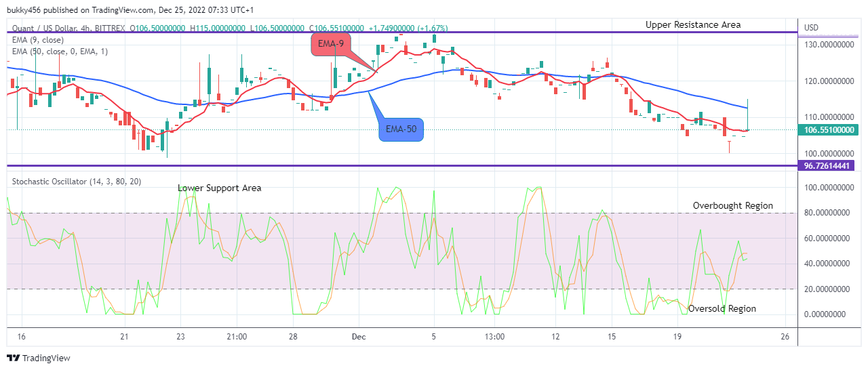The height and width of the screenshot is (370, 868).
Task: Click the 21:00 time label on axis
Action: (236, 337)
